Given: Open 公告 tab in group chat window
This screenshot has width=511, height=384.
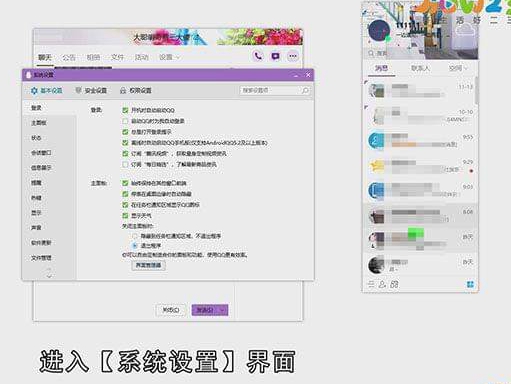Looking at the screenshot, I should tap(69, 57).
